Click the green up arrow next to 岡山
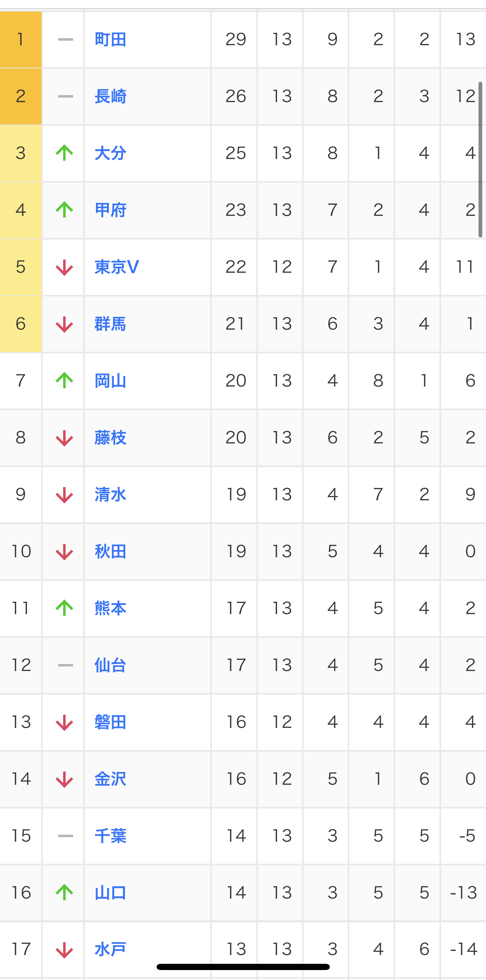Image resolution: width=486 pixels, height=980 pixels. pyautogui.click(x=64, y=380)
